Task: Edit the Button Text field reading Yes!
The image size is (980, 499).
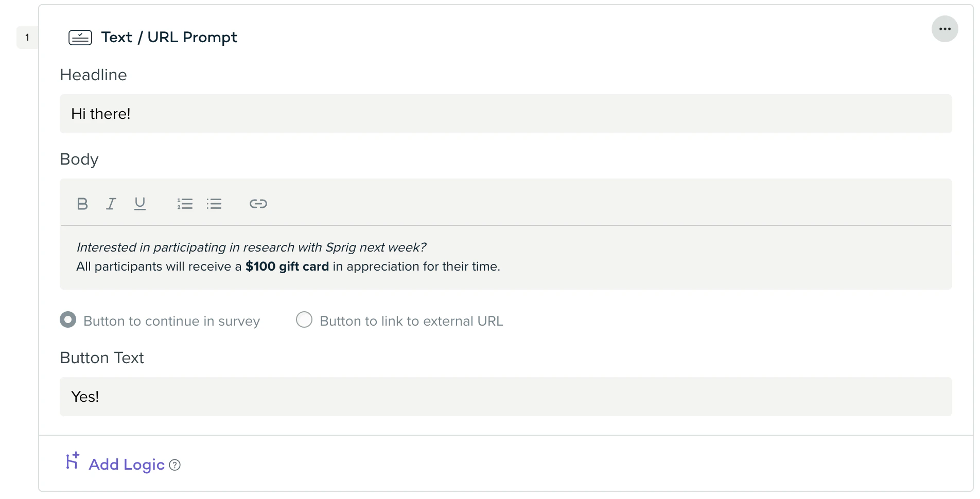Action: coord(505,397)
